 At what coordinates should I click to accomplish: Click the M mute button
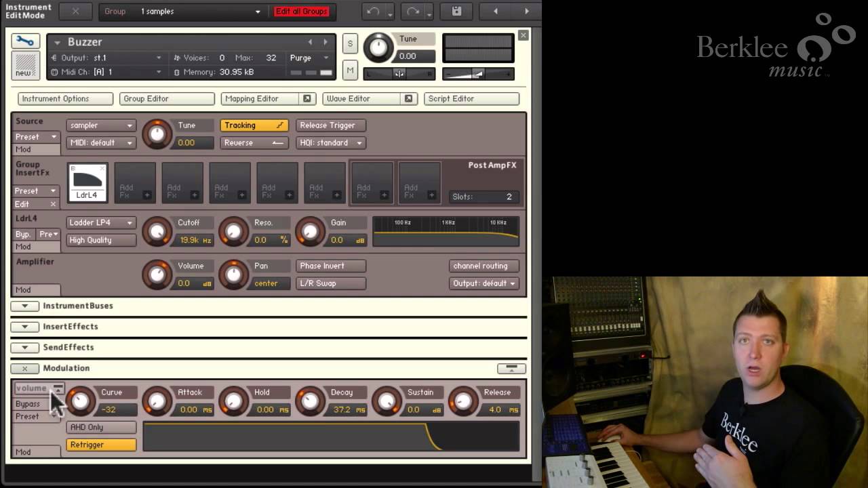[350, 70]
